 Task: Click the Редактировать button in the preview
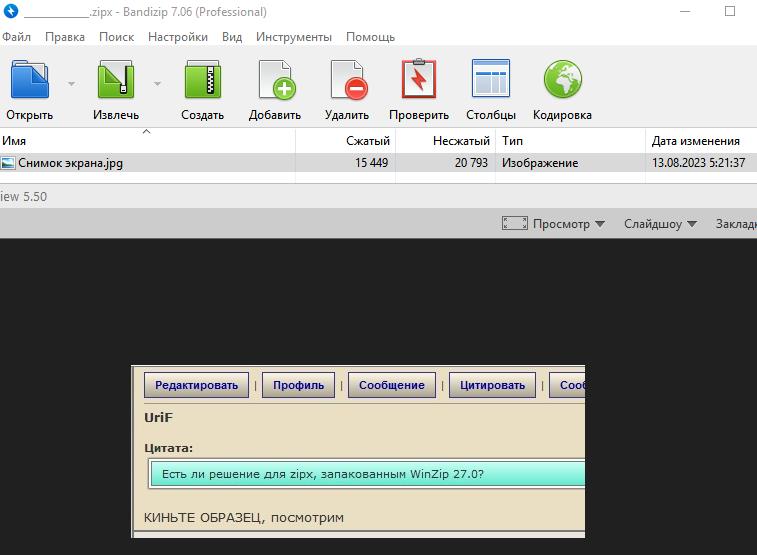tap(196, 385)
